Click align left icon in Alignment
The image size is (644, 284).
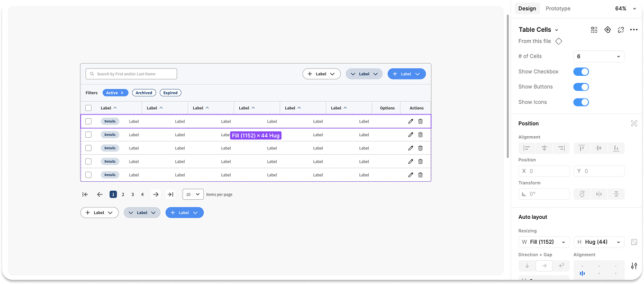tap(527, 148)
